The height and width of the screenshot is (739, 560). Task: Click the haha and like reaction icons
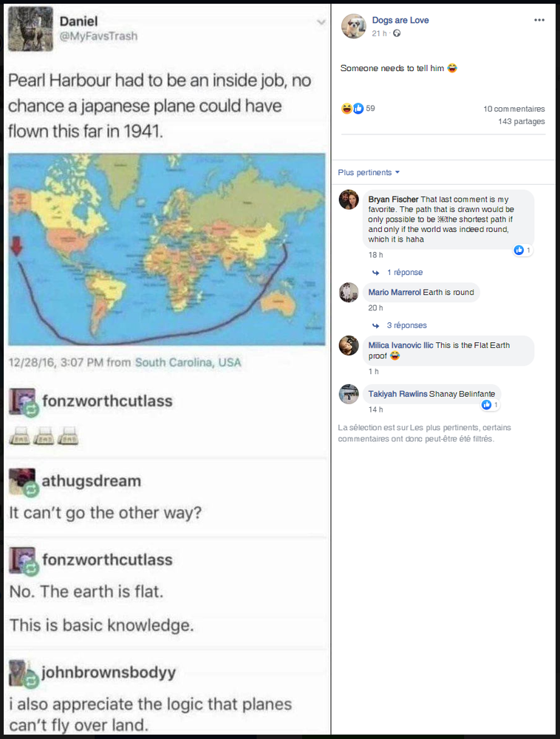[x=352, y=109]
